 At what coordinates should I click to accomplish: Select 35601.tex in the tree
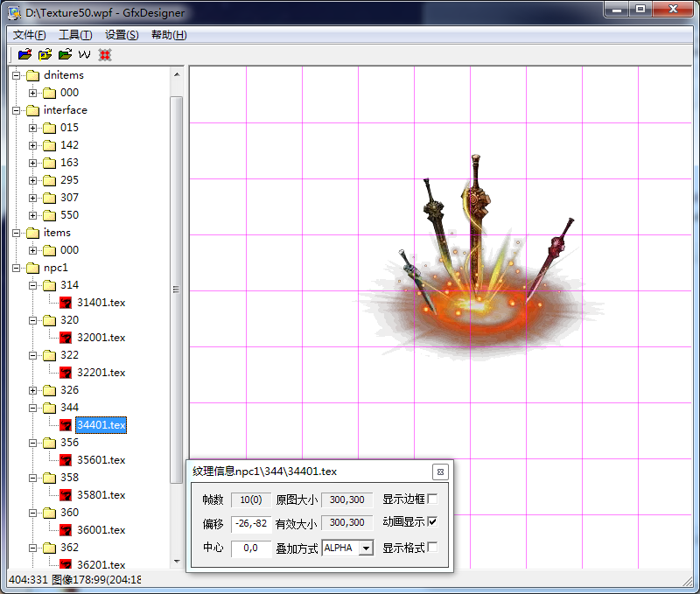pos(101,460)
